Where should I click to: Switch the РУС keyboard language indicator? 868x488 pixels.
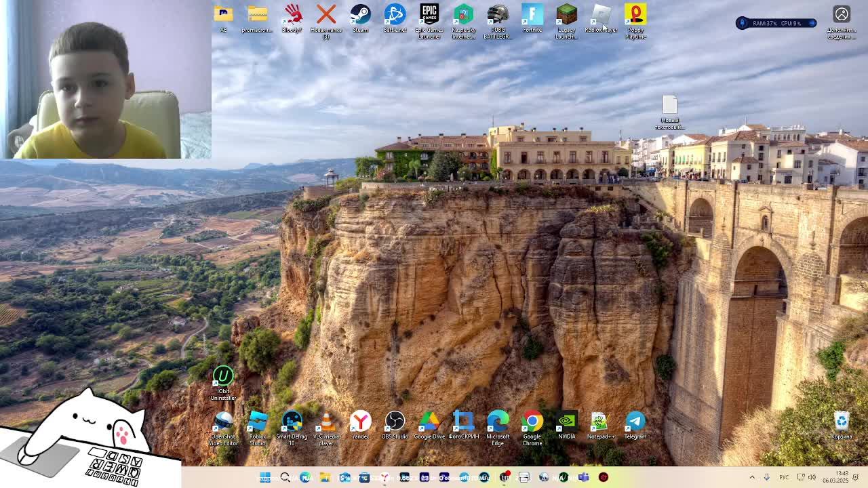pyautogui.click(x=784, y=477)
